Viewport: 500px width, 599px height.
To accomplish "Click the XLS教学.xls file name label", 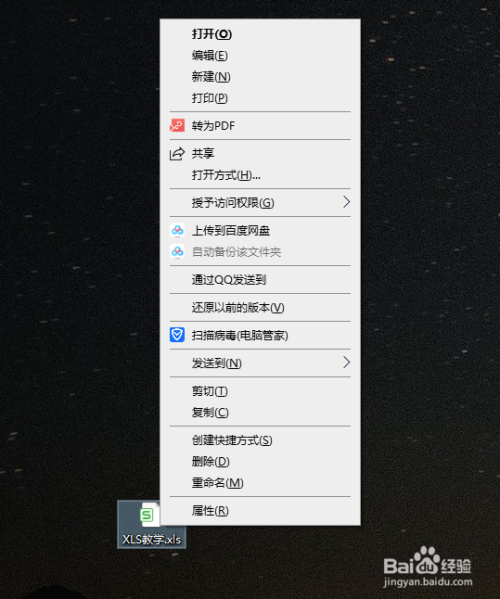I will (152, 539).
